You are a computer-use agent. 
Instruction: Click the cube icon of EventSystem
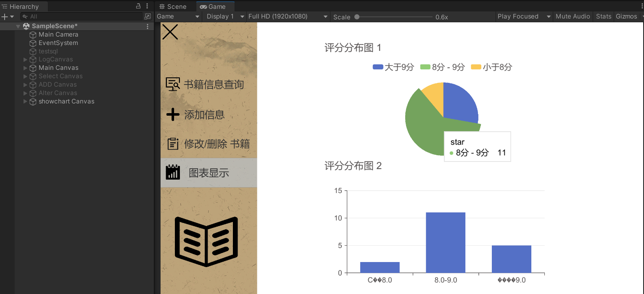[33, 43]
